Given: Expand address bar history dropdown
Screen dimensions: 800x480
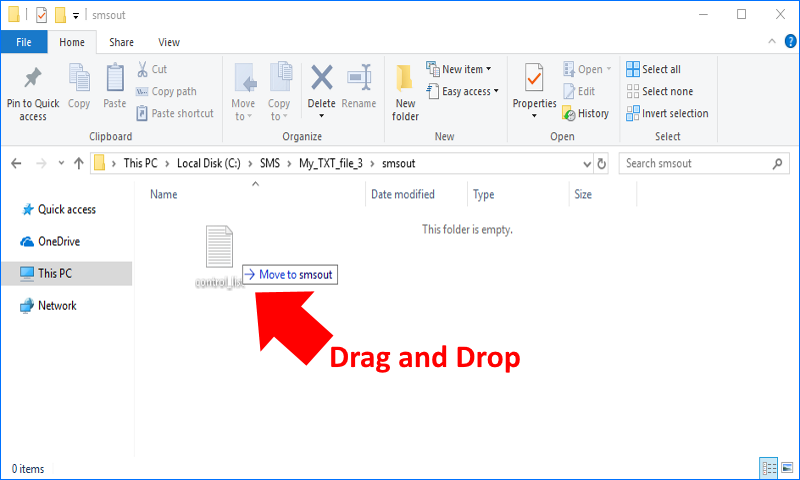Looking at the screenshot, I should (586, 163).
